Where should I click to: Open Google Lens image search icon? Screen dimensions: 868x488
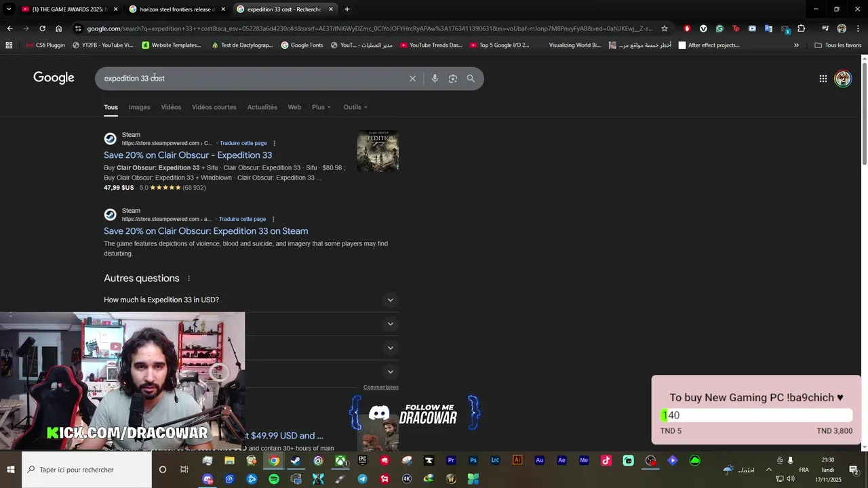pyautogui.click(x=453, y=79)
